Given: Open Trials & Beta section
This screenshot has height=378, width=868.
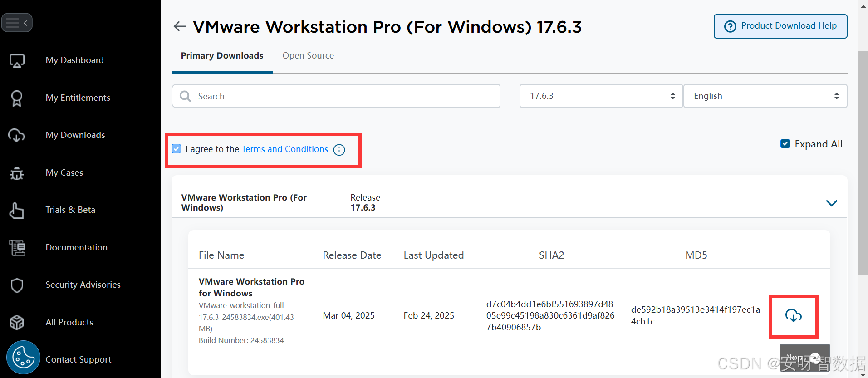Looking at the screenshot, I should (x=70, y=210).
